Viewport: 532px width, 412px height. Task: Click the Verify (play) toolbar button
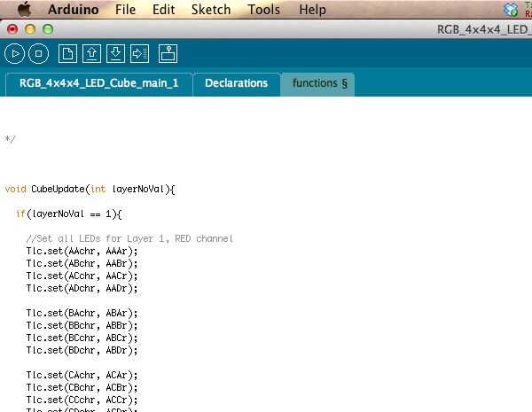point(14,53)
